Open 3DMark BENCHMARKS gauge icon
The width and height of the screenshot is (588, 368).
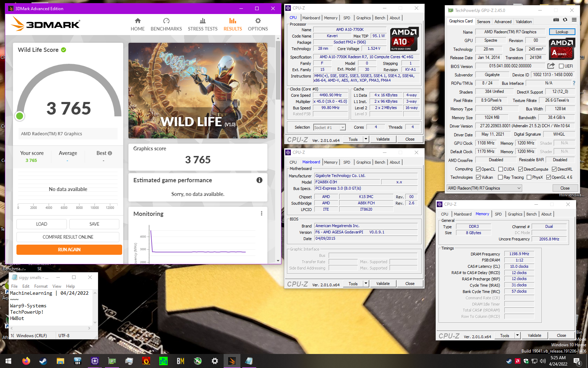point(166,21)
